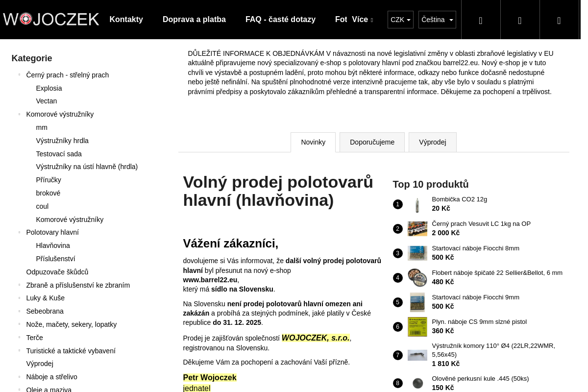Switch to the Výprodej tab
The height and width of the screenshot is (392, 588).
(x=432, y=142)
